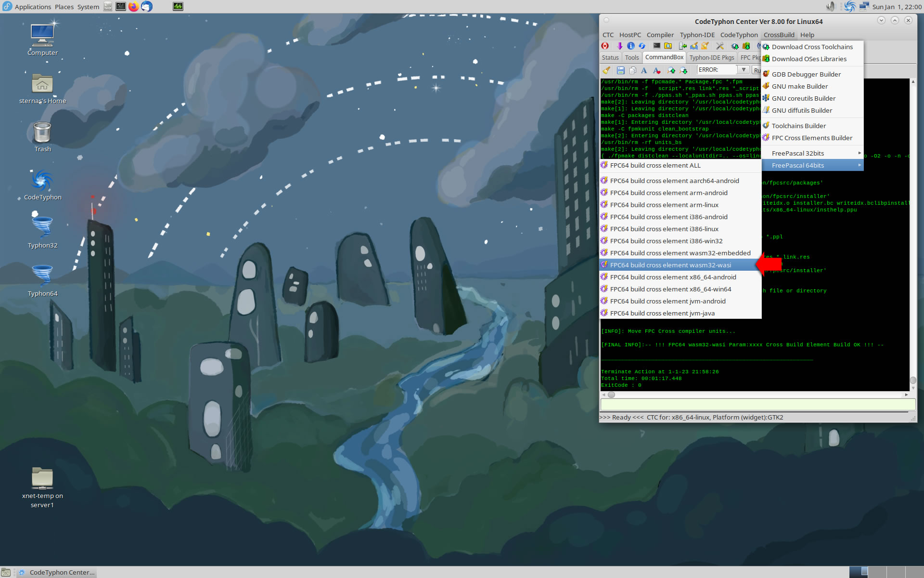924x578 pixels.
Task: Click the red power icon in CodeTyphon toolbar
Action: tap(605, 46)
